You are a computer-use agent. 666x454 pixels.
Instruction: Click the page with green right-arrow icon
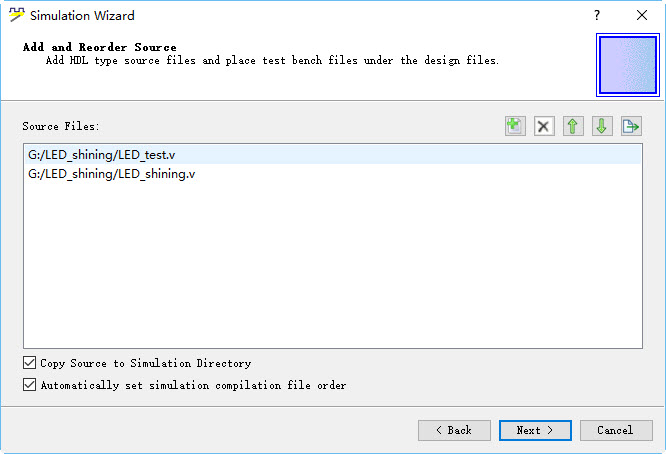click(631, 126)
